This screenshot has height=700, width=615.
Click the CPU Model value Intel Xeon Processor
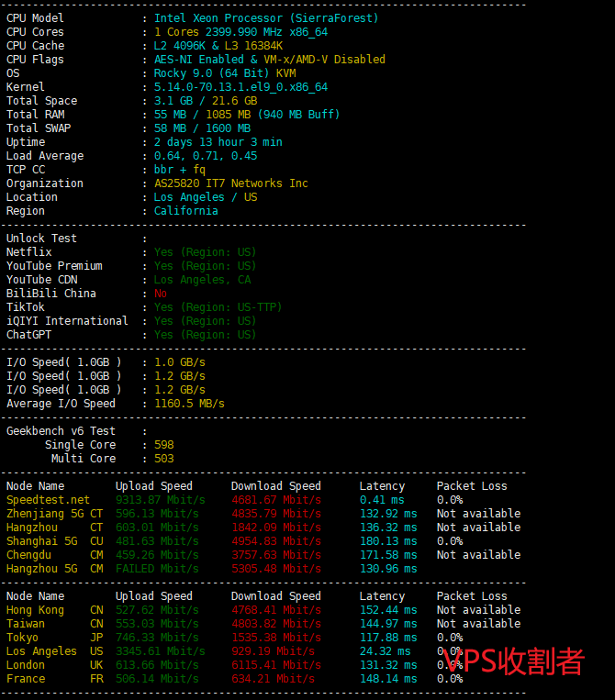tap(265, 18)
